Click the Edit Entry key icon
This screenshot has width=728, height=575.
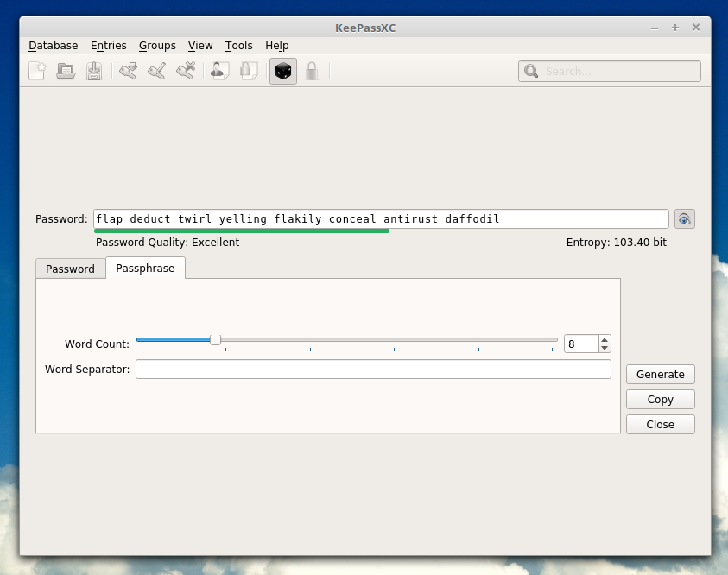click(156, 71)
